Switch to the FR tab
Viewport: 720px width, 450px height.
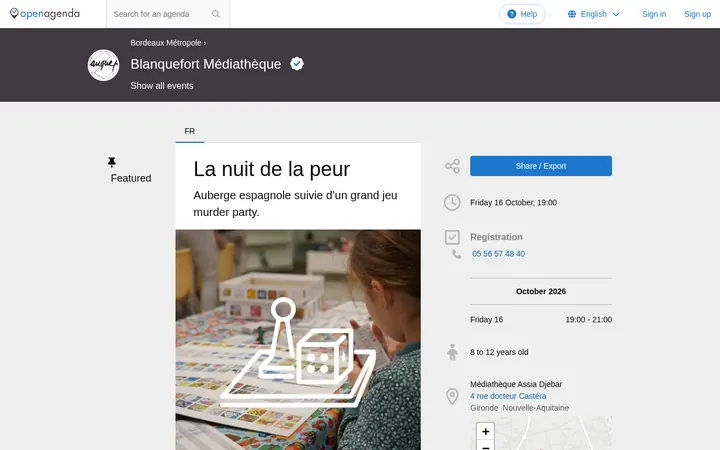point(190,131)
